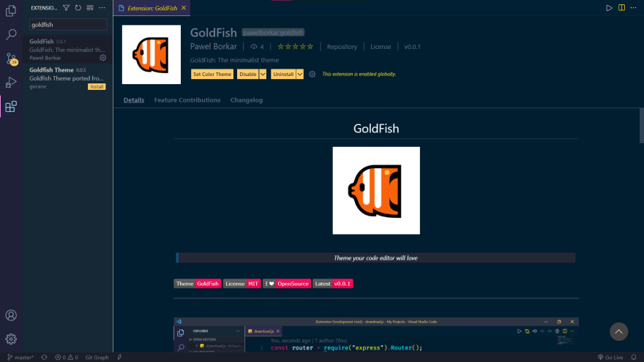Click the Disable button
The height and width of the screenshot is (362, 644).
(x=247, y=75)
